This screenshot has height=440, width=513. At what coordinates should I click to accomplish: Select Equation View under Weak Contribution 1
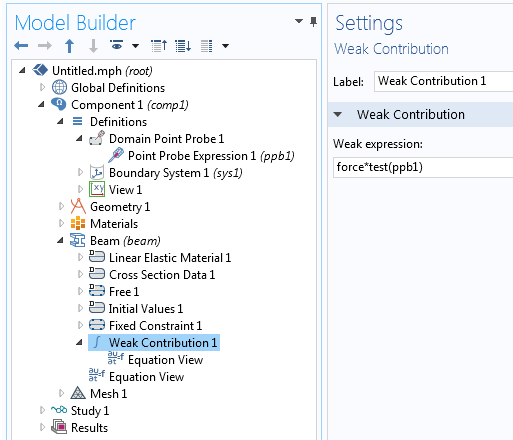pos(155,359)
